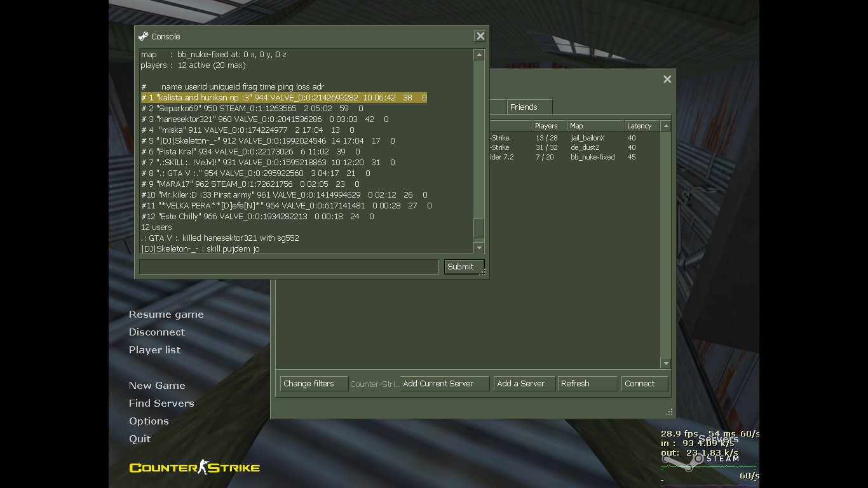Select Quit menu item
This screenshot has width=868, height=488.
pyautogui.click(x=140, y=439)
